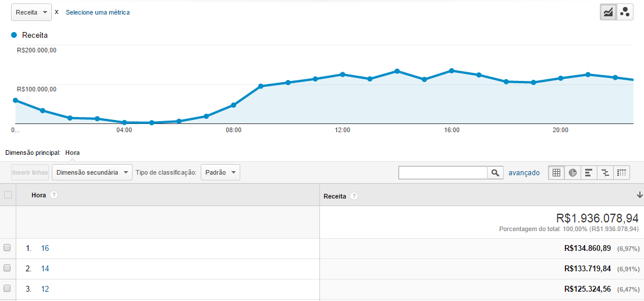Viewport: 644px width, 301px height.
Task: Click the Selecione uma métrica link
Action: tap(97, 12)
